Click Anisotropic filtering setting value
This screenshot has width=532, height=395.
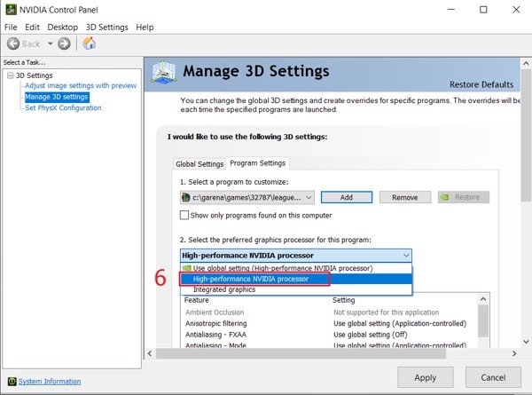[x=400, y=323]
